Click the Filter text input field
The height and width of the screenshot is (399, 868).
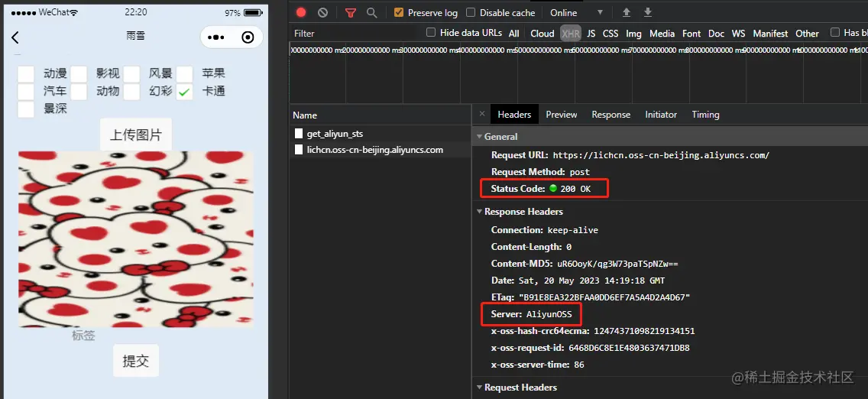click(355, 33)
